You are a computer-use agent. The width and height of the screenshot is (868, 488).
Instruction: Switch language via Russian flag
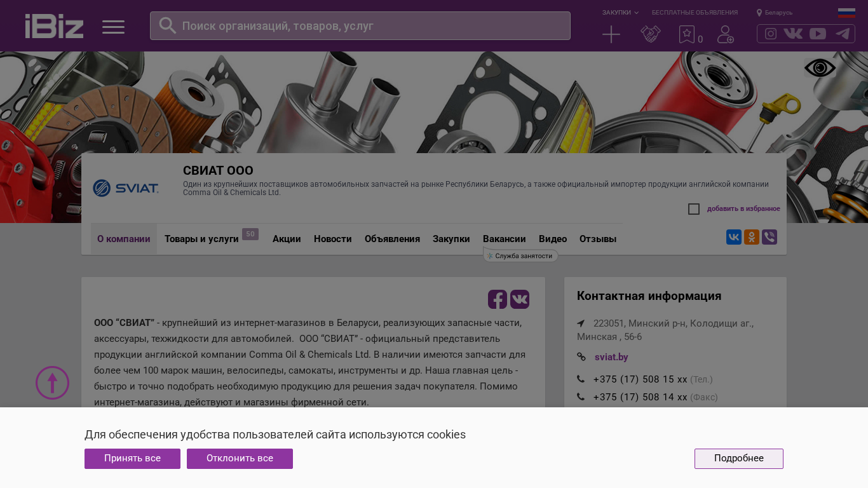[846, 13]
